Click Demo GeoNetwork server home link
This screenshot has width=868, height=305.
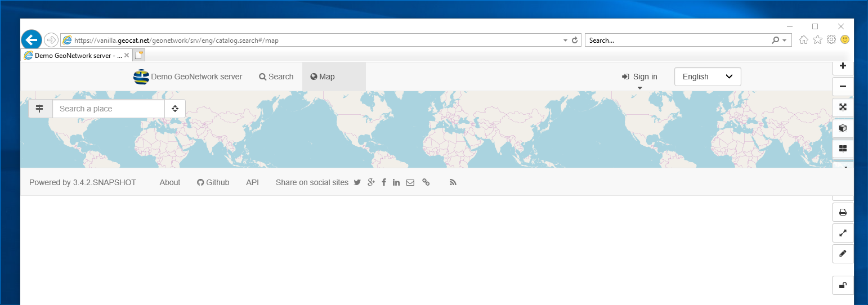[196, 77]
